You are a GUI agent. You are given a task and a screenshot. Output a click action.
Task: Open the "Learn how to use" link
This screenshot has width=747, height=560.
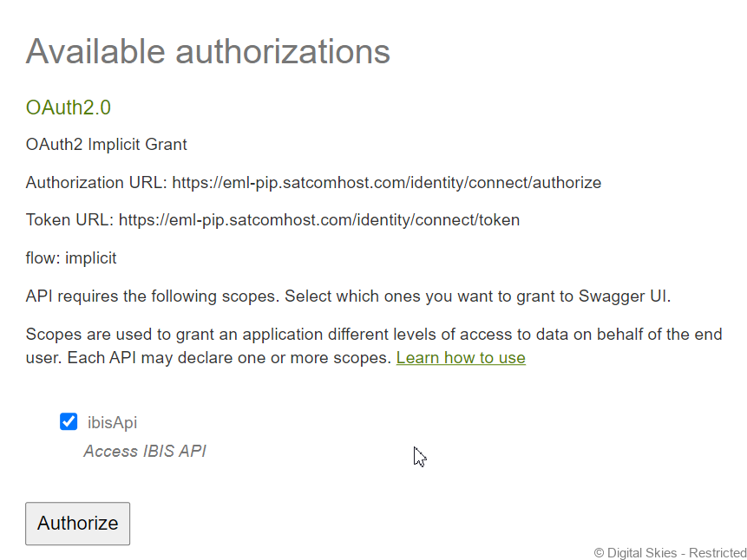coord(461,357)
